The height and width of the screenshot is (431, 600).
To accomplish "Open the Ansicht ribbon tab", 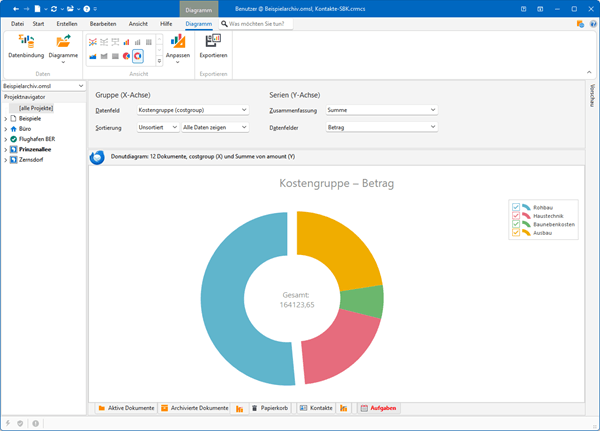I will (x=138, y=24).
